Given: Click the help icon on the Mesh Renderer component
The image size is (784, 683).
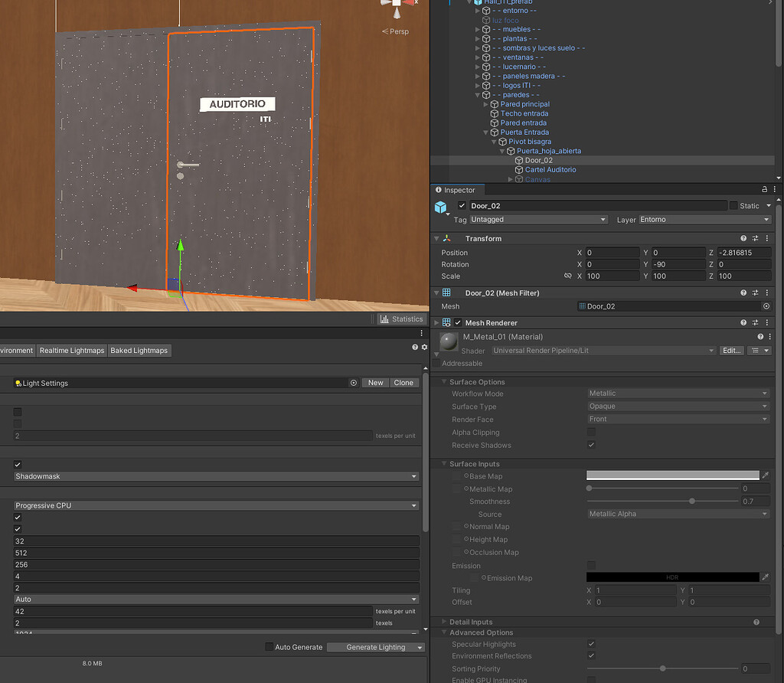Looking at the screenshot, I should point(742,322).
